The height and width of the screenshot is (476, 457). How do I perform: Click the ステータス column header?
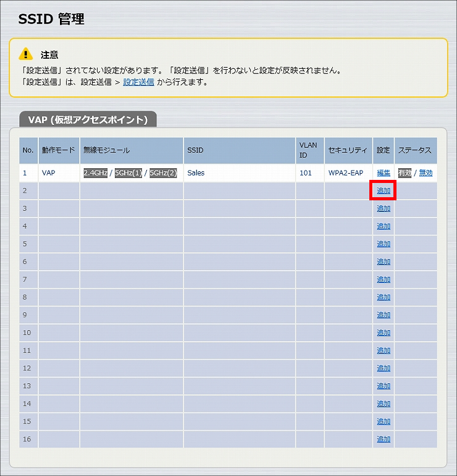coord(415,150)
